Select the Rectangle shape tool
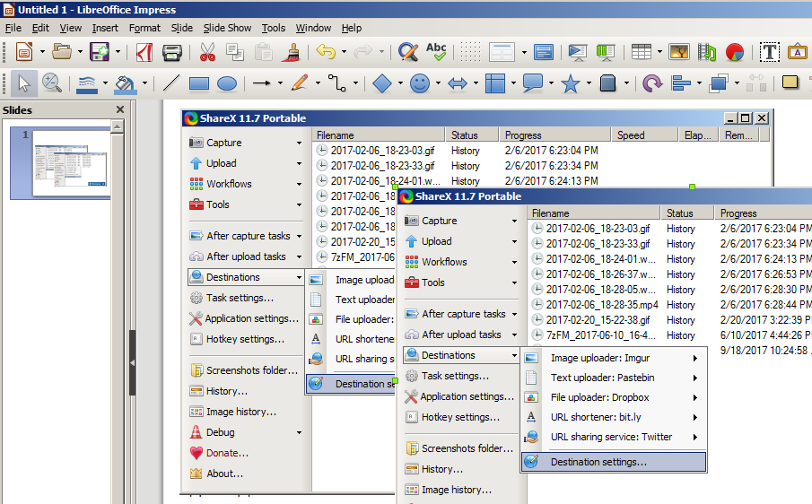 coord(199,83)
